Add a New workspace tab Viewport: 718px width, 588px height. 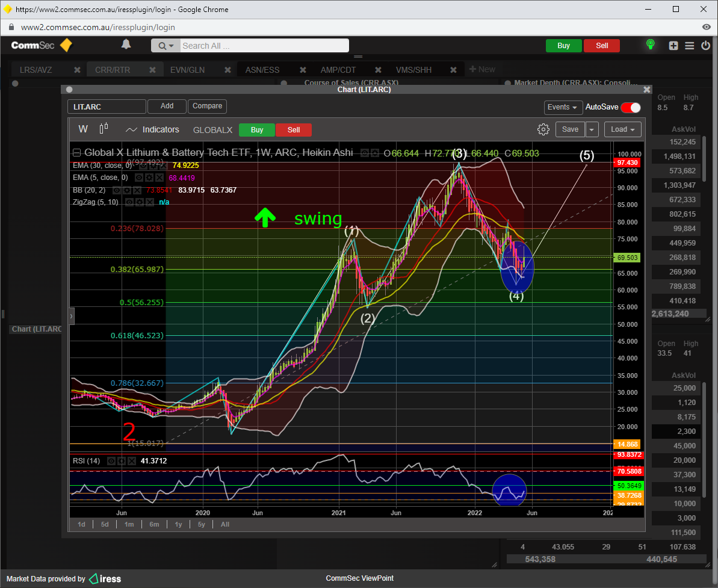point(482,69)
